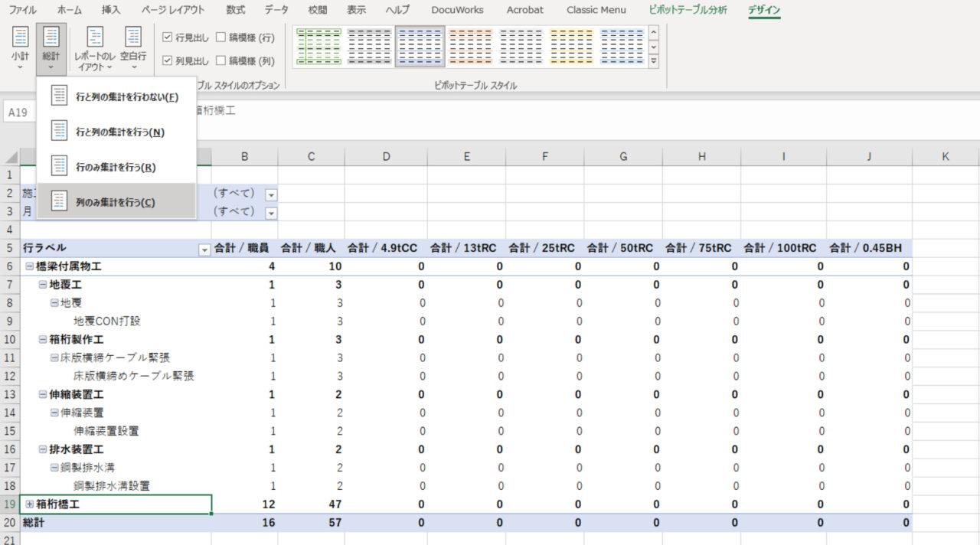The height and width of the screenshot is (545, 980).
Task: Apply the yellow pivot table style
Action: click(571, 46)
